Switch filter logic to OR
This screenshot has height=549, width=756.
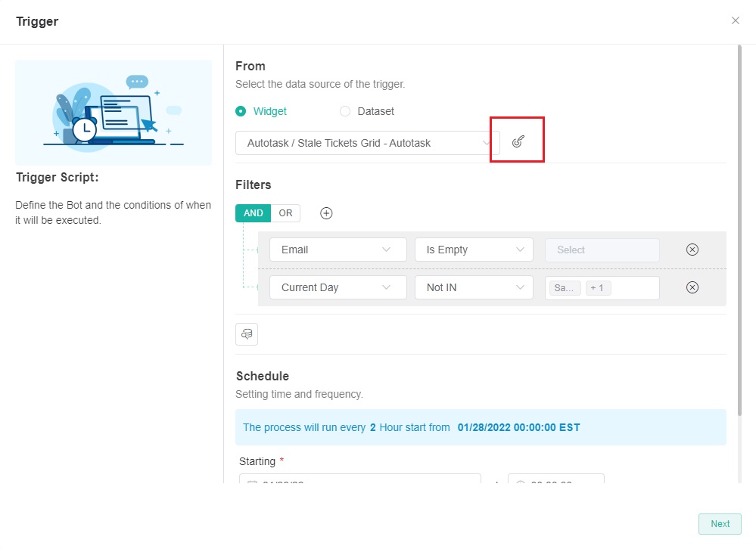pyautogui.click(x=285, y=213)
